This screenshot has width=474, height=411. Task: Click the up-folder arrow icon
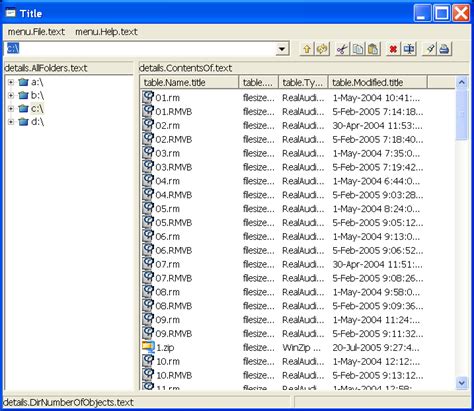coord(307,49)
